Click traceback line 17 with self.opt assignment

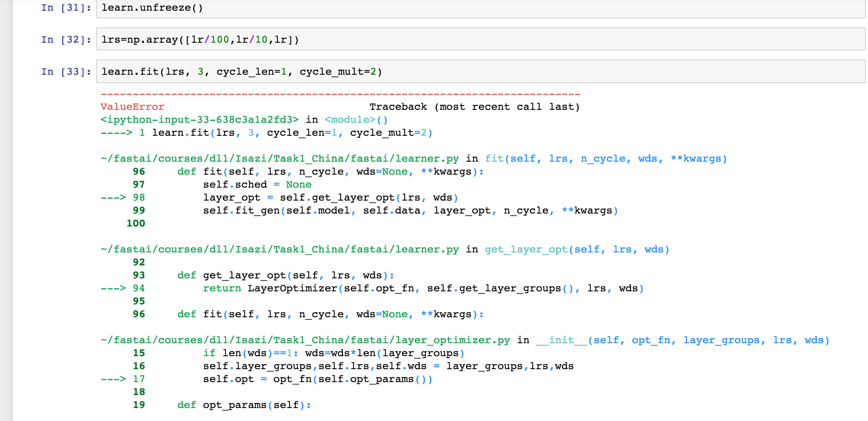317,379
